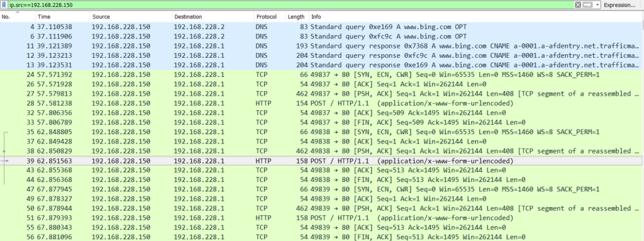Image resolution: width=644 pixels, height=241 pixels.
Task: Sort by the Protocol column header
Action: 270,17
